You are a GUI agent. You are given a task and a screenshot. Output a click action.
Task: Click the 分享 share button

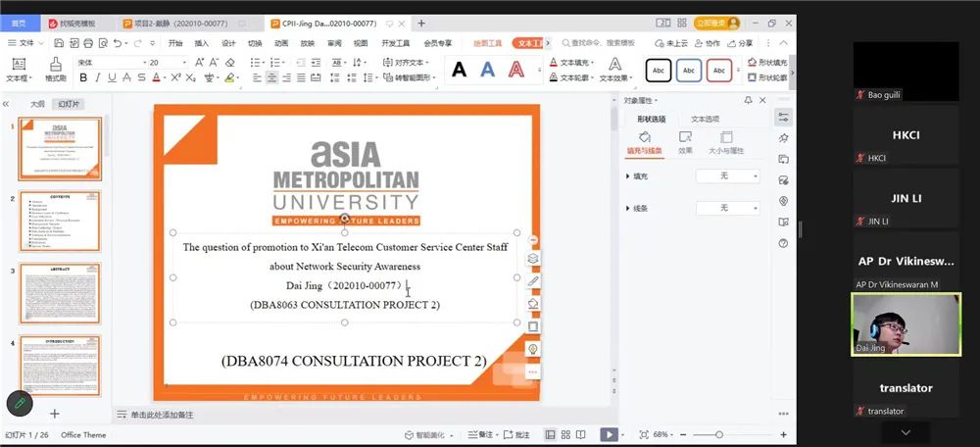[x=740, y=43]
